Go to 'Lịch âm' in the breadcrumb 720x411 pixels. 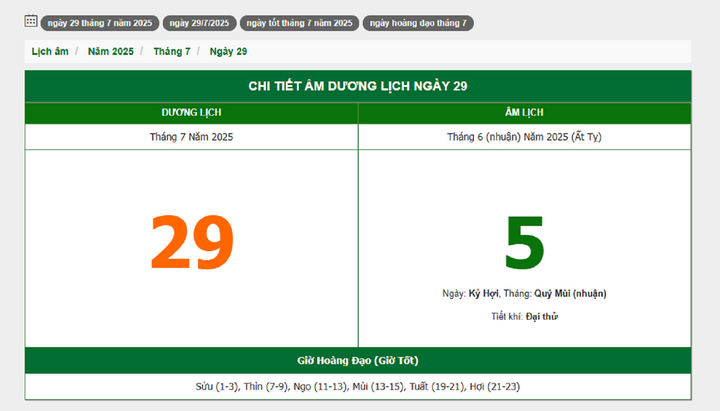tap(50, 51)
